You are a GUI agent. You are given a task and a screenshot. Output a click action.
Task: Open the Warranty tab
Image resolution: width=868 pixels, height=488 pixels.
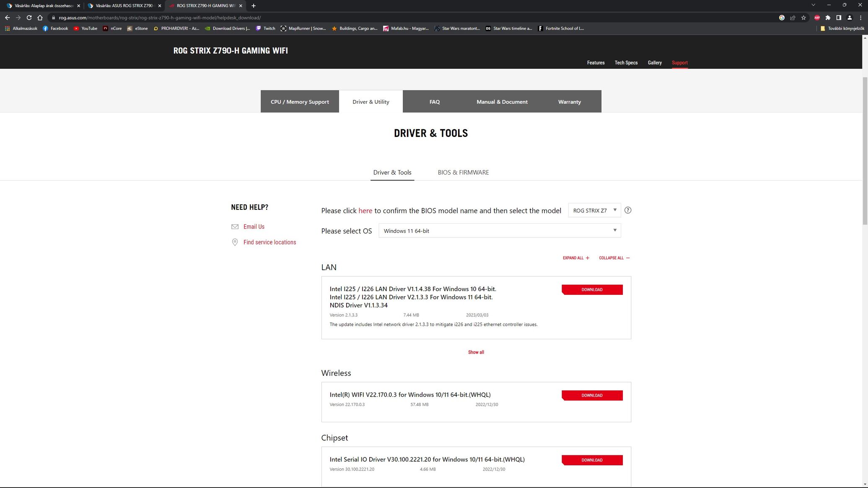click(570, 101)
